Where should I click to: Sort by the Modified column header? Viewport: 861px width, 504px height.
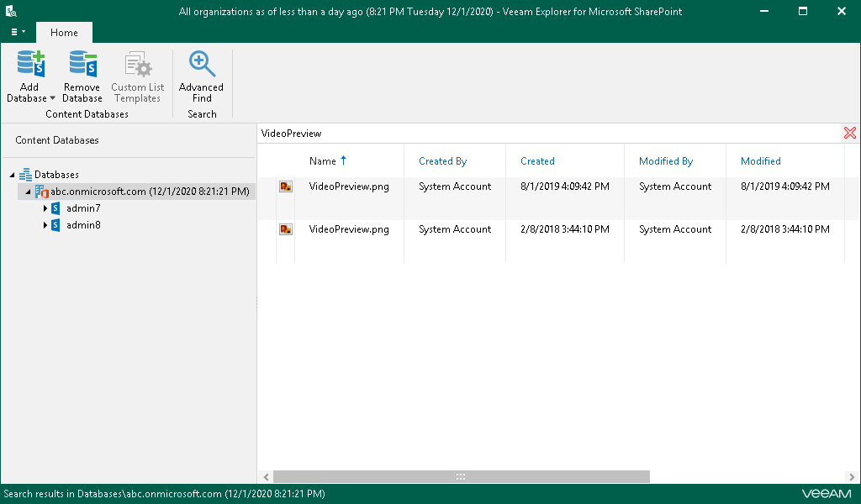click(x=760, y=161)
